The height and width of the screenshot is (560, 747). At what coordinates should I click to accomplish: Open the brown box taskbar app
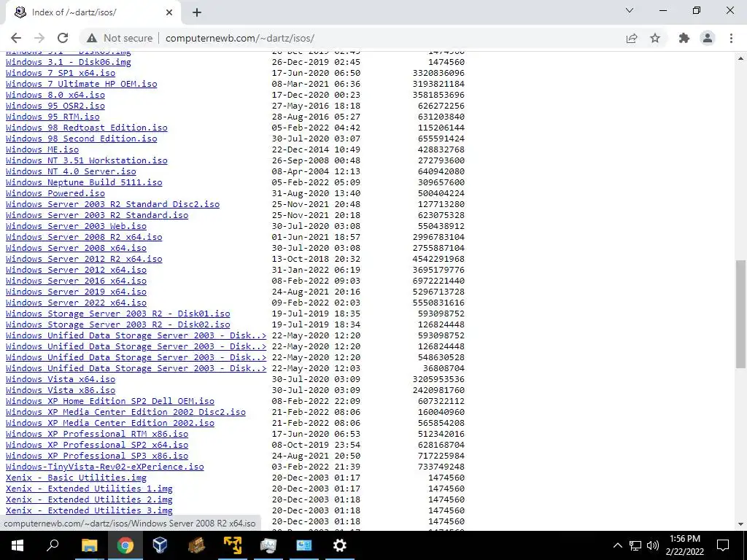coord(196,545)
